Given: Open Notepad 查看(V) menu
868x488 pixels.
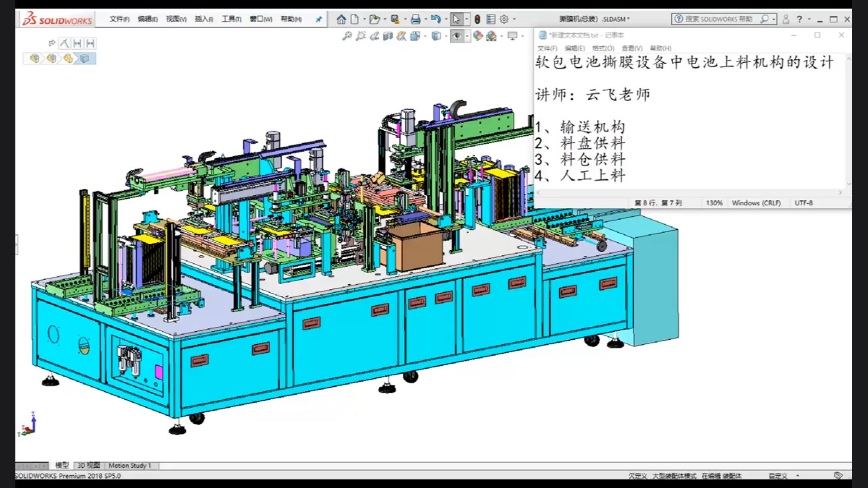Looking at the screenshot, I should point(632,48).
